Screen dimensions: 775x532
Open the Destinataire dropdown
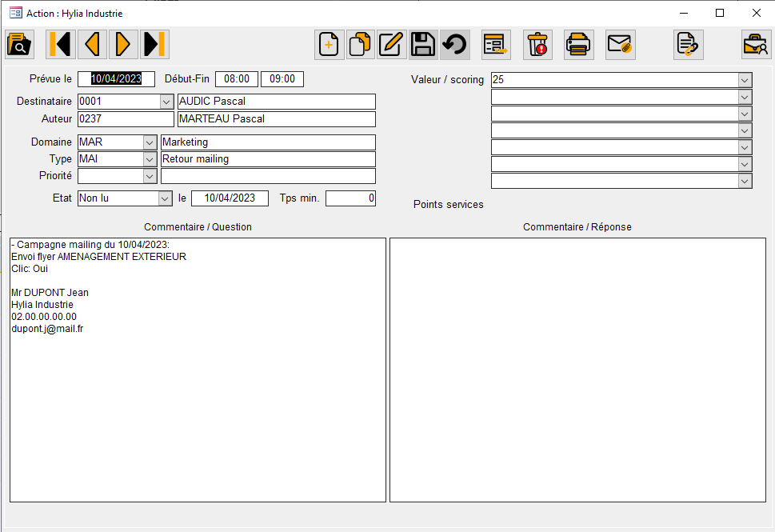point(166,102)
